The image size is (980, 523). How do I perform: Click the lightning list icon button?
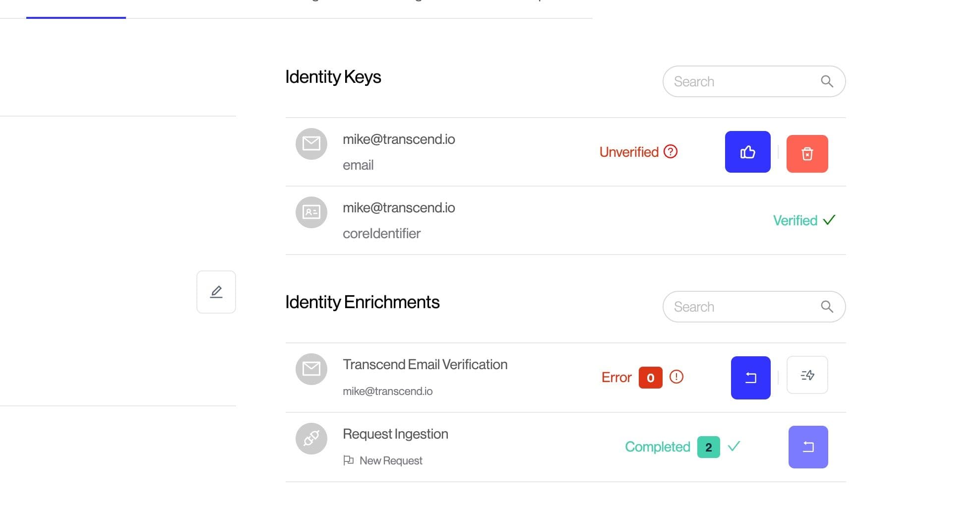807,375
